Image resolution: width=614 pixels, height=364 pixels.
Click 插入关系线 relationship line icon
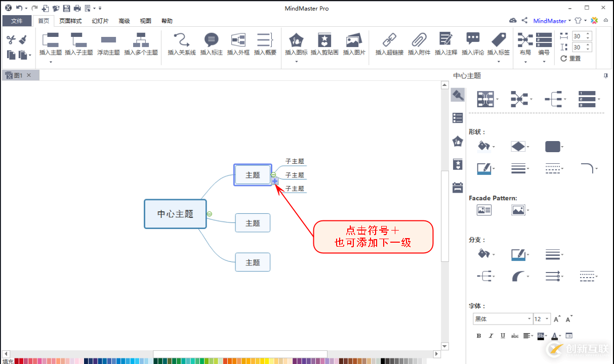pos(181,40)
